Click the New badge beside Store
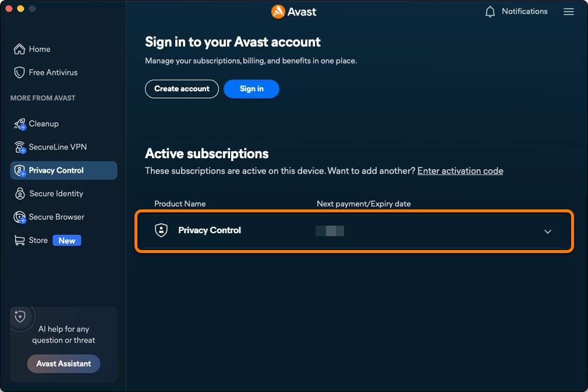Screen dimensions: 588x392 (x=67, y=241)
